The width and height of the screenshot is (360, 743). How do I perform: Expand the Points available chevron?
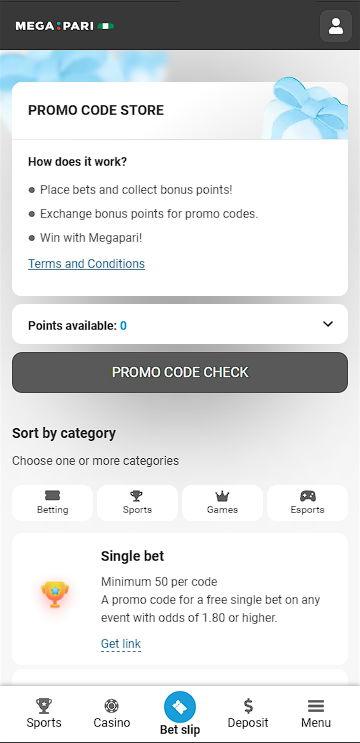coord(328,324)
